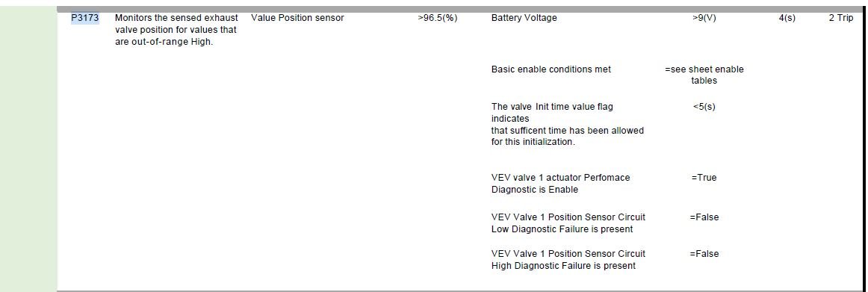868x292 pixels.
Task: Select the Value Position sensor cell
Action: pyautogui.click(x=297, y=18)
